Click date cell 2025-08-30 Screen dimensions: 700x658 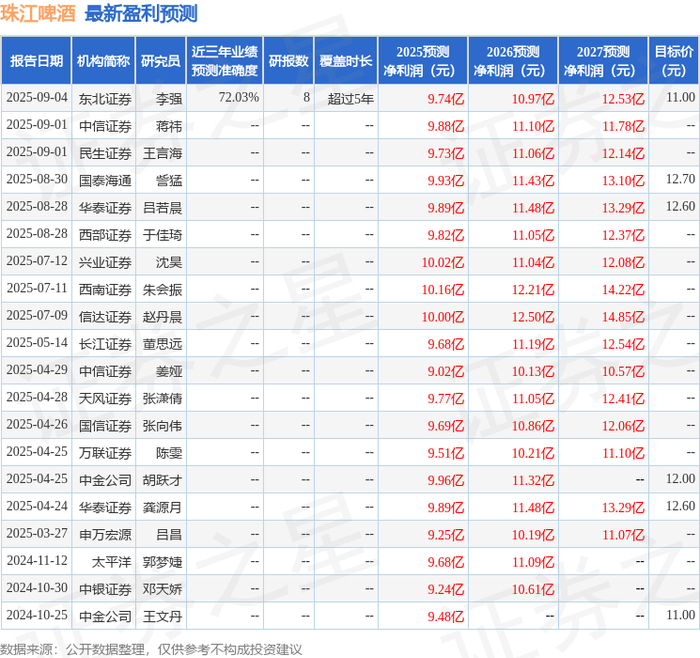click(37, 179)
